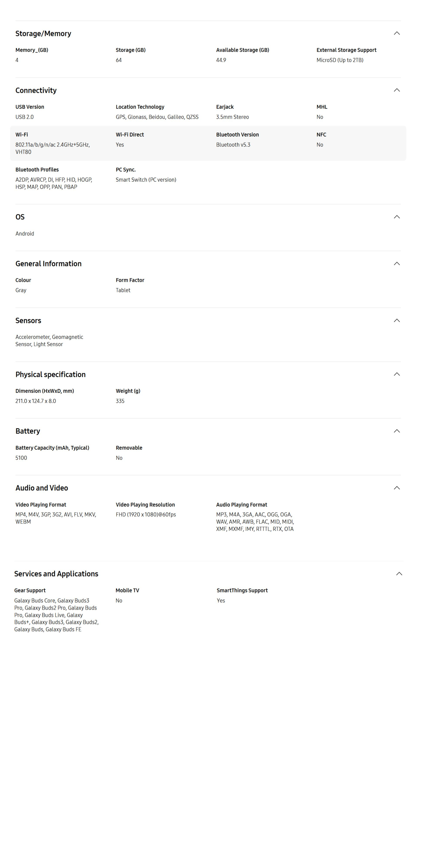Click the Sensors collapse arrow
434x868 pixels.
point(397,320)
